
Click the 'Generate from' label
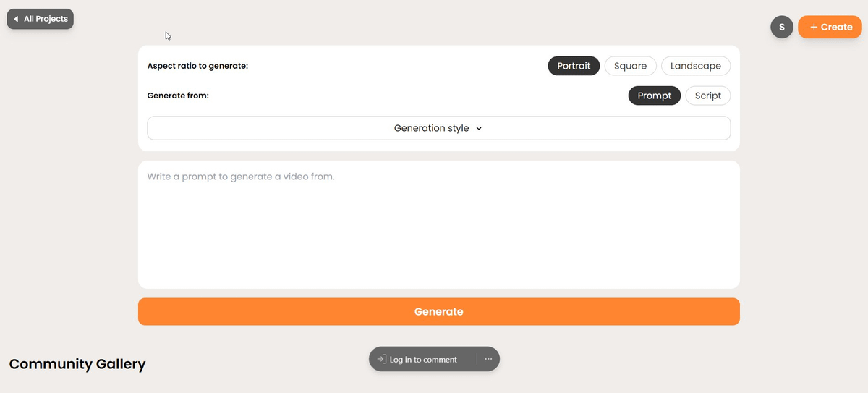point(178,96)
